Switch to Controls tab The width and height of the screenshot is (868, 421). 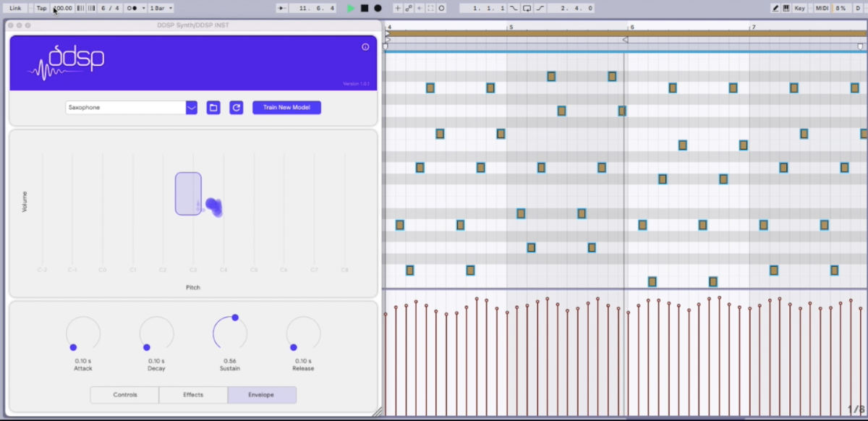(x=124, y=395)
